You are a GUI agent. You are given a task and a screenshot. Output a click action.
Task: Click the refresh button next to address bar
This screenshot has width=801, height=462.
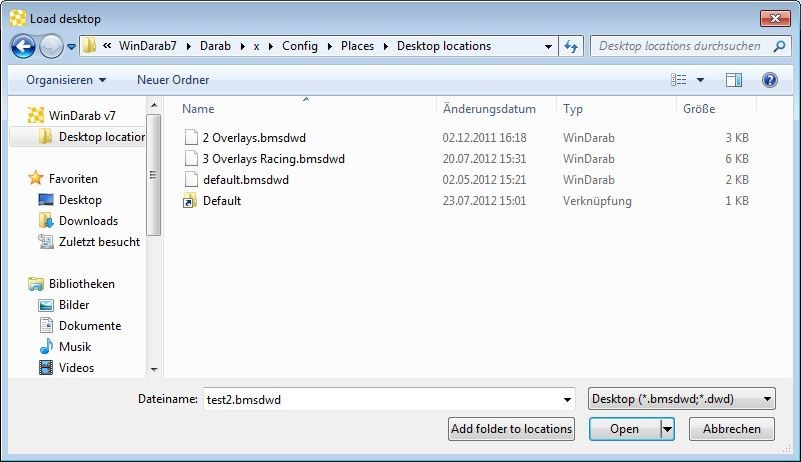coord(571,47)
